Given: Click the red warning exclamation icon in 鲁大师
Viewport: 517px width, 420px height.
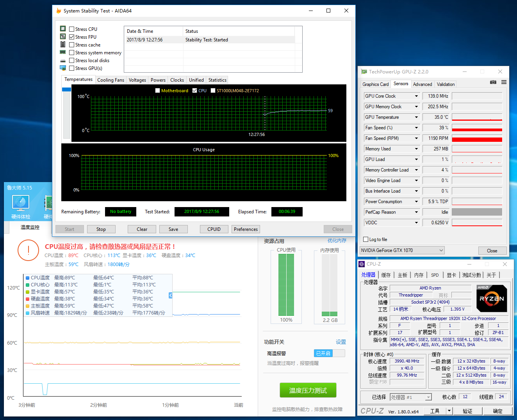Looking at the screenshot, I should point(29,250).
